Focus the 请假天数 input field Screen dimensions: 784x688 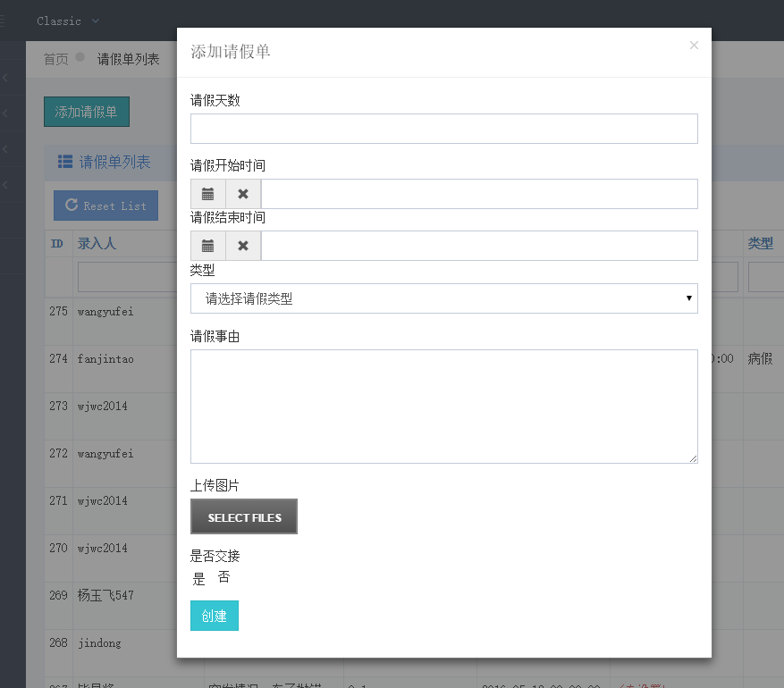[443, 129]
